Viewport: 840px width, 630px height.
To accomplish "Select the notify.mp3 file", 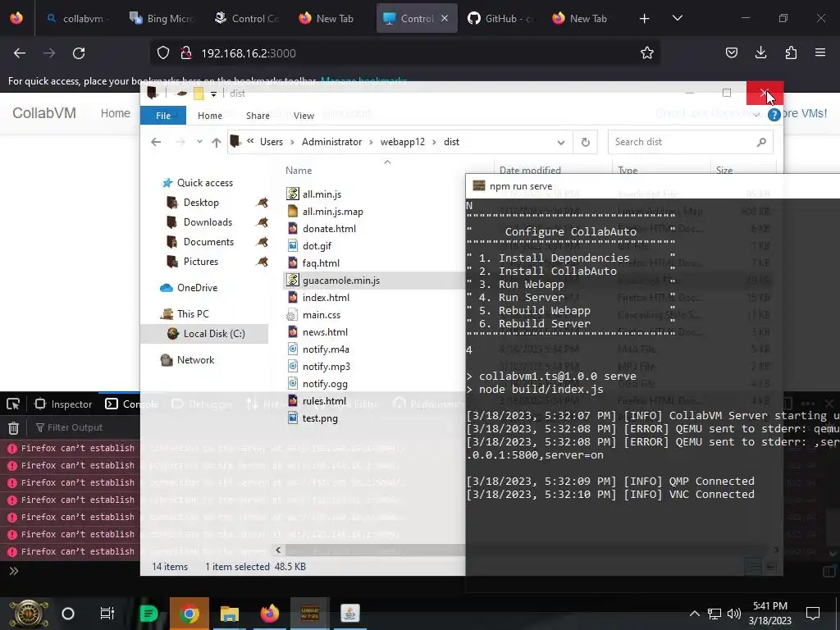I will (x=326, y=367).
